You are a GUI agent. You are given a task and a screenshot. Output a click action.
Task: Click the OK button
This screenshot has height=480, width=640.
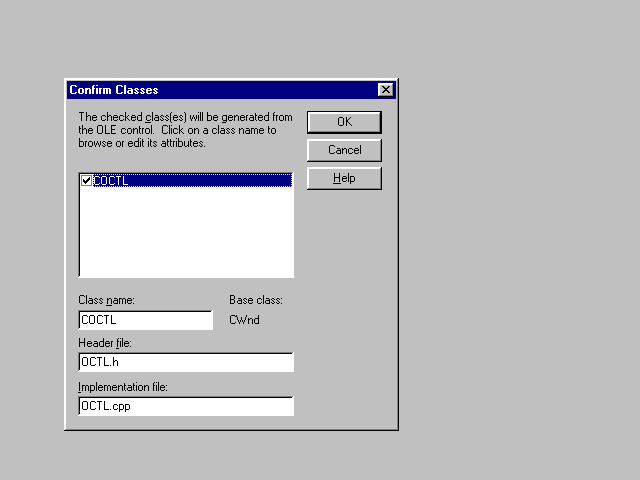tap(343, 122)
